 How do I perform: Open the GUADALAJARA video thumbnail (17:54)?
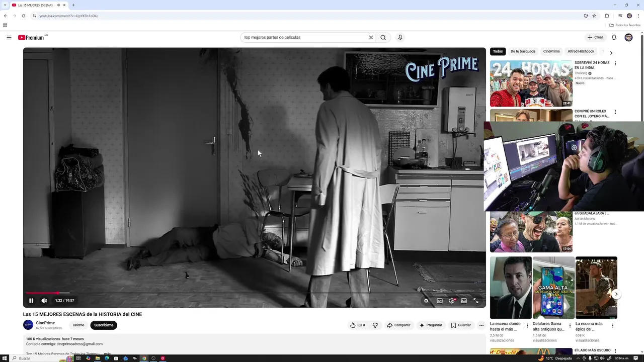(531, 232)
